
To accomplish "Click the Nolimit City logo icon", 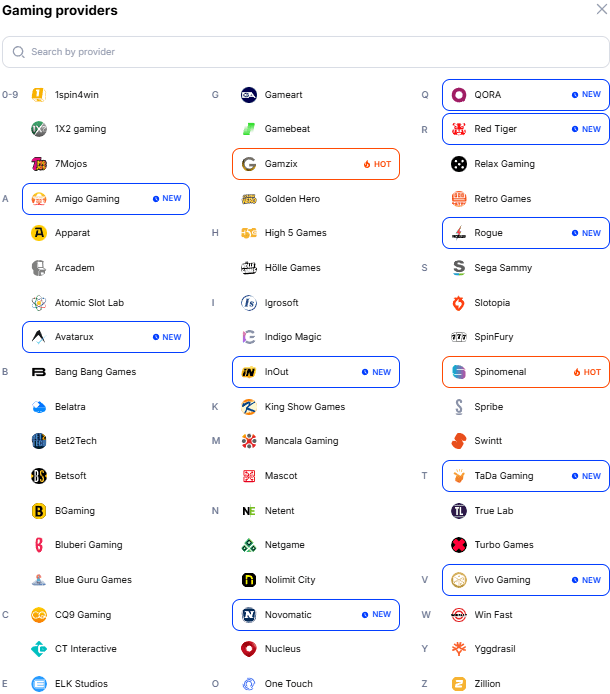I will (249, 580).
